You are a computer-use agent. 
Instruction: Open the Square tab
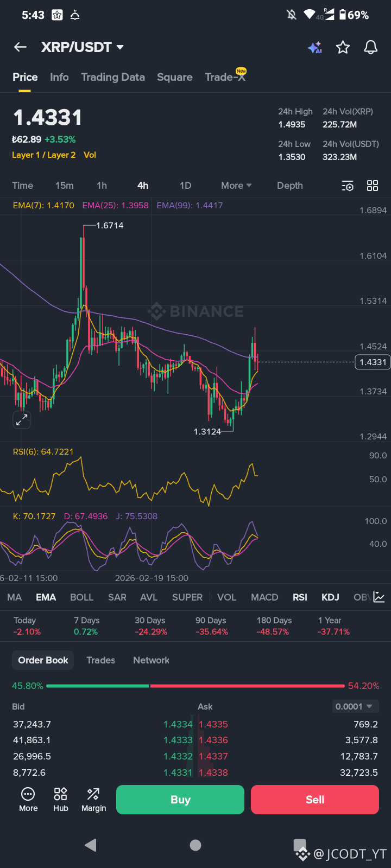[174, 77]
